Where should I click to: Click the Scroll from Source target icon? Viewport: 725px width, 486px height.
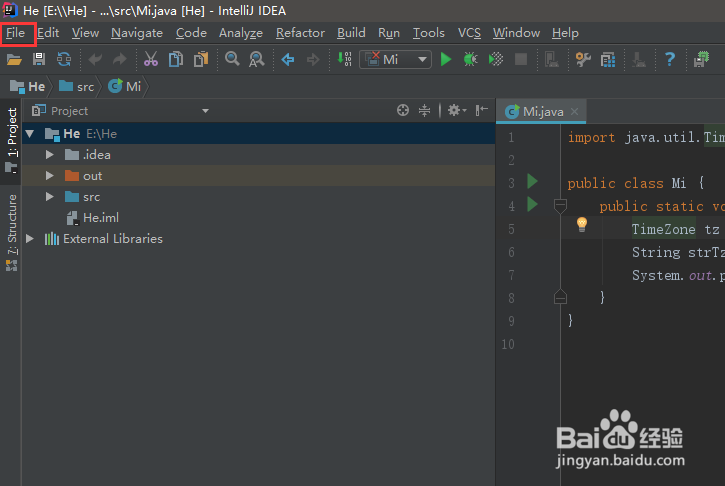(x=403, y=110)
